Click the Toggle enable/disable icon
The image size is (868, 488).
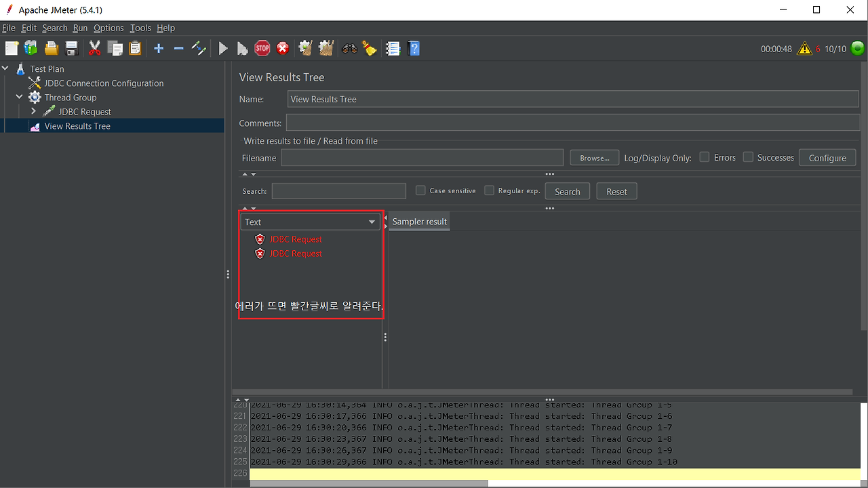click(x=199, y=48)
